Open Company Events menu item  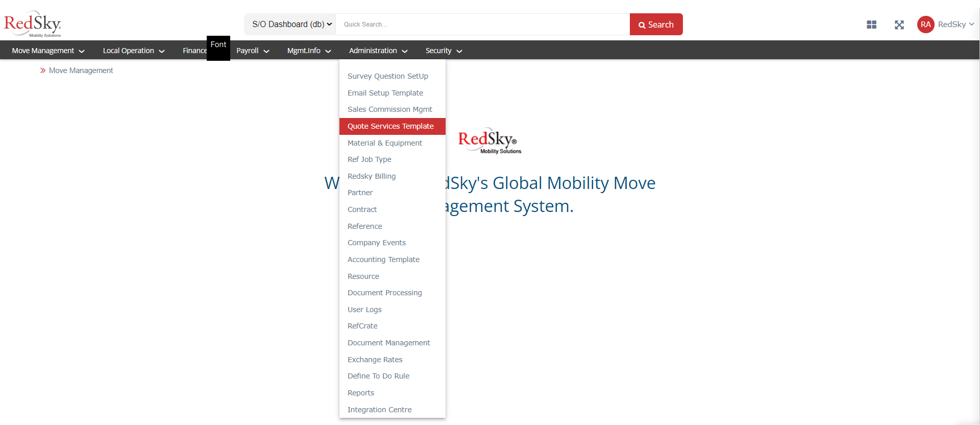(x=392, y=243)
